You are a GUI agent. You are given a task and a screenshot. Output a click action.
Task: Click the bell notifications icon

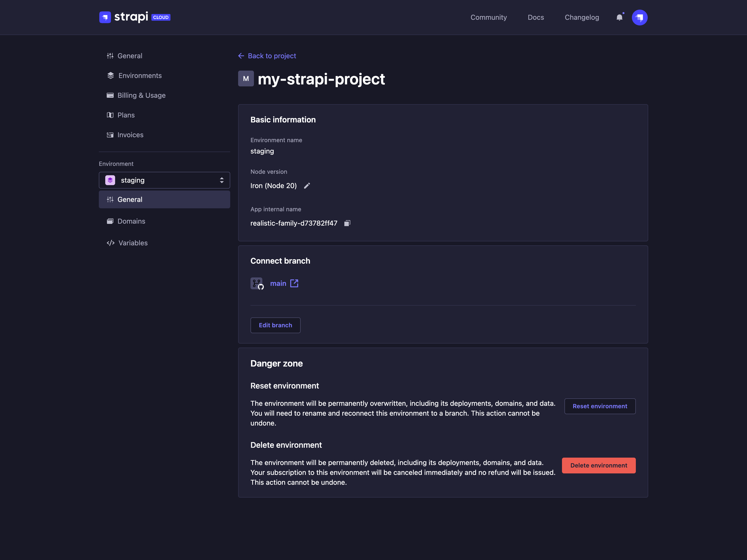point(619,18)
